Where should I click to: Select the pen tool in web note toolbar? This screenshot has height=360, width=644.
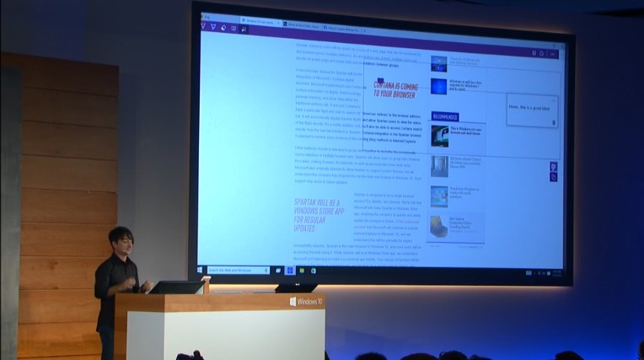coord(202,27)
